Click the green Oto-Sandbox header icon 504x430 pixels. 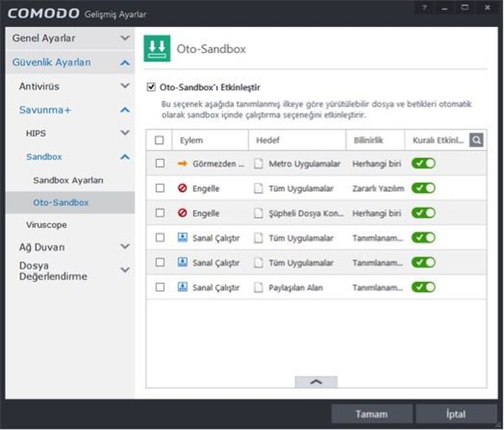pyautogui.click(x=156, y=49)
